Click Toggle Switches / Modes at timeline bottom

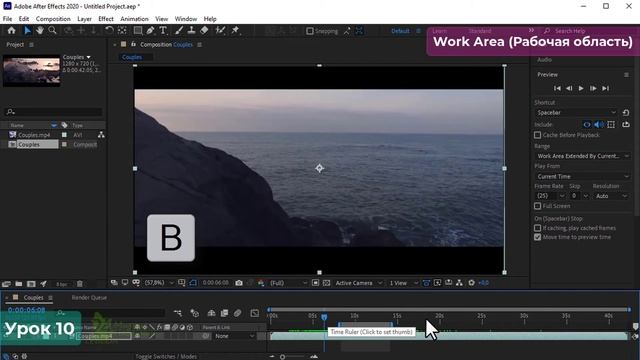(166, 356)
